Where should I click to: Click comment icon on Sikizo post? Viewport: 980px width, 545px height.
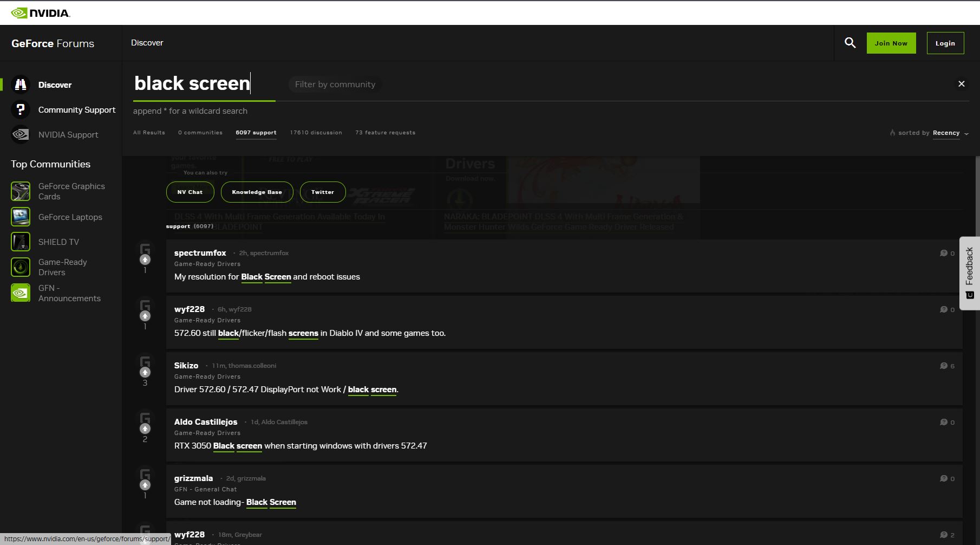[x=944, y=366]
